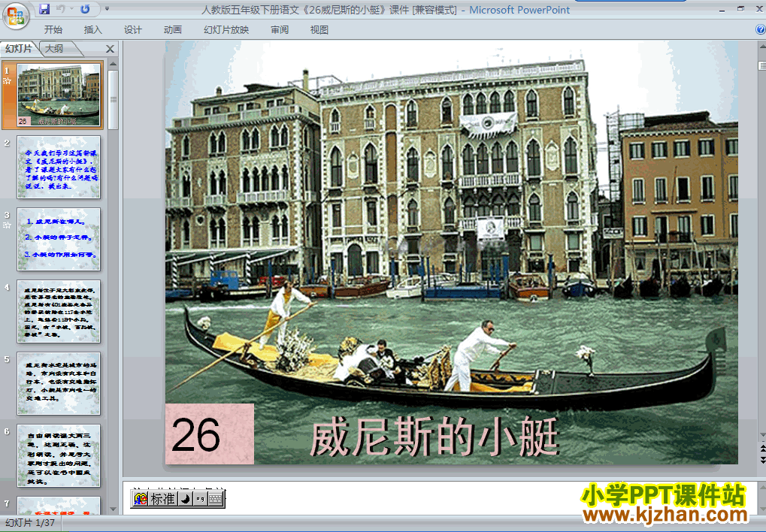Open PowerPoint Help question mark icon
Image resolution: width=766 pixels, height=532 pixels.
coord(760,30)
